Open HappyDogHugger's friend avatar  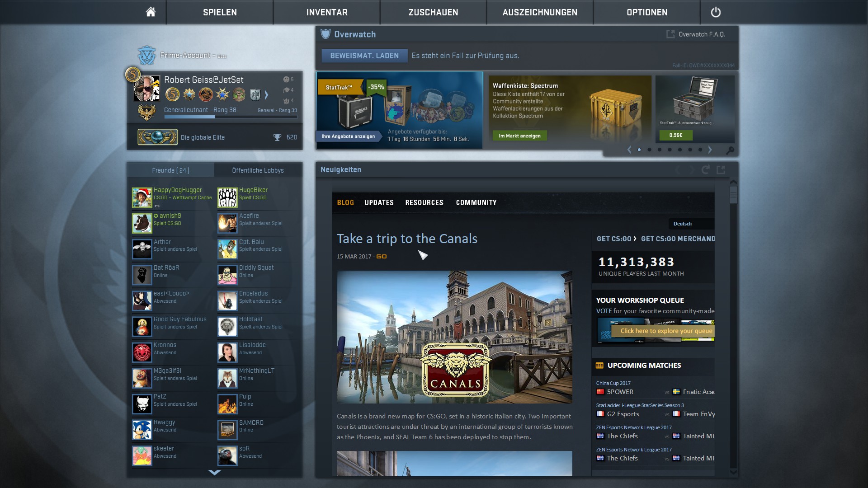point(142,197)
